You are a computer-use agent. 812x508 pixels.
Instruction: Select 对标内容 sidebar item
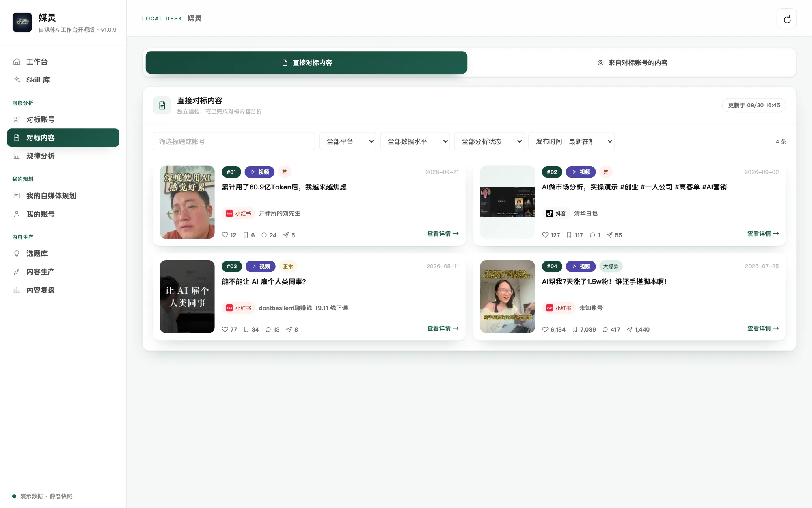63,138
